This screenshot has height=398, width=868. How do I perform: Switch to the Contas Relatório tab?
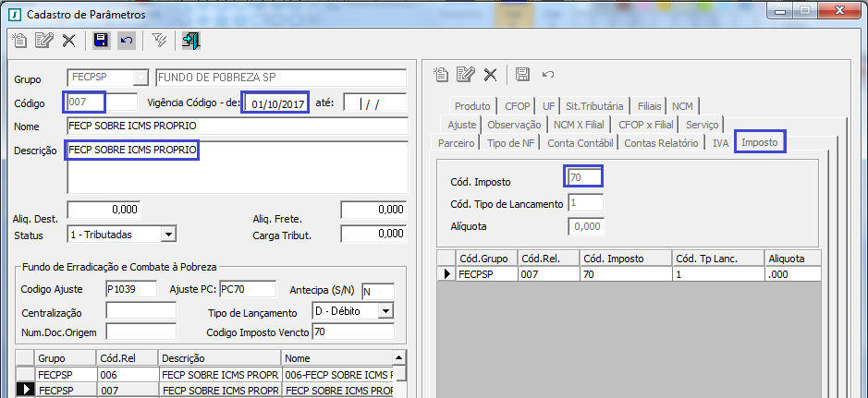[x=661, y=143]
